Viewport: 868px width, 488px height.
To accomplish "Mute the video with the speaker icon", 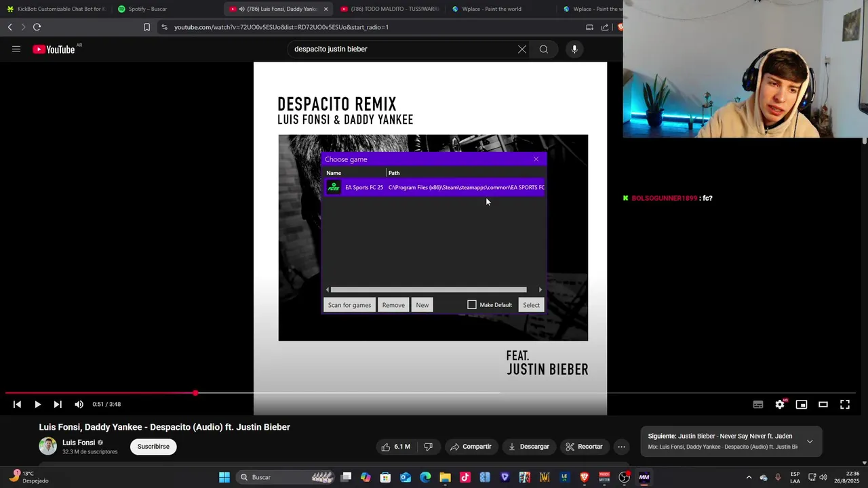I will 79,404.
